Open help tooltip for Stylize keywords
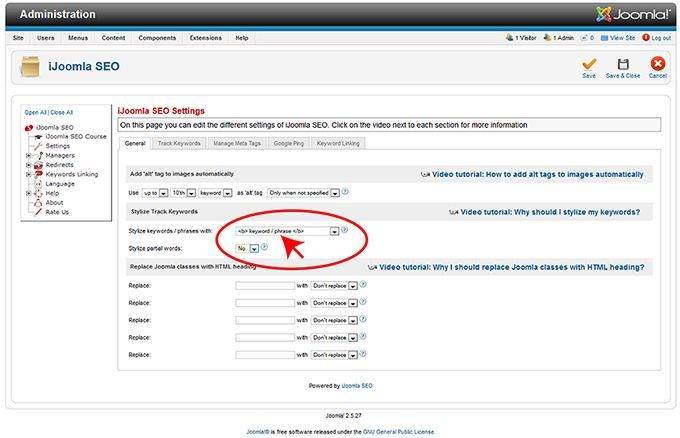 (344, 230)
